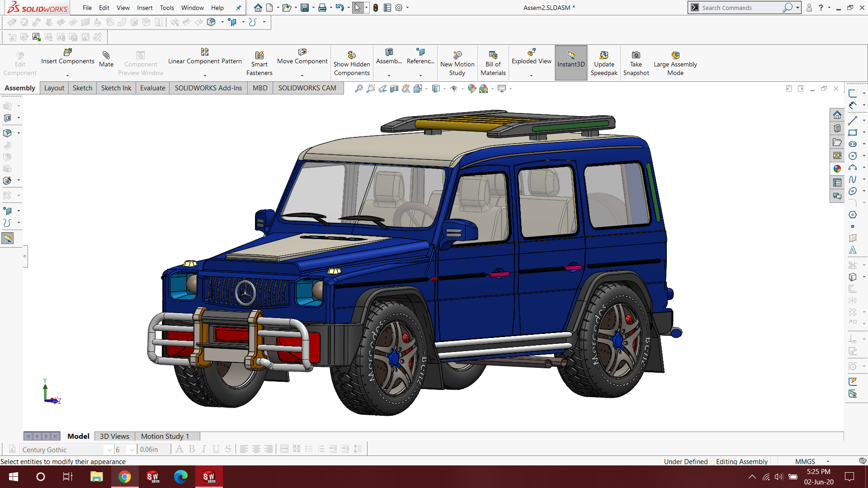
Task: Click Smart Fasteners
Action: click(x=259, y=63)
